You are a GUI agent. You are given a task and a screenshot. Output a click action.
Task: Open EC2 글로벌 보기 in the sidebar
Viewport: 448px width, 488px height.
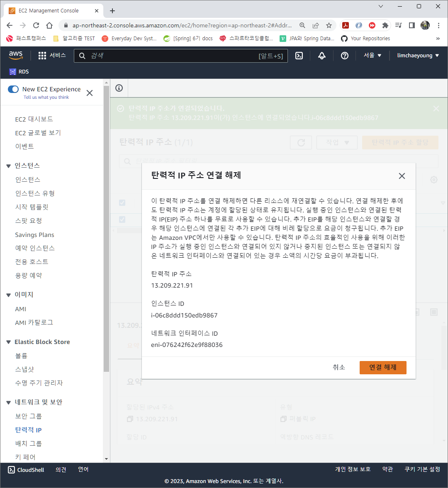[x=38, y=133]
